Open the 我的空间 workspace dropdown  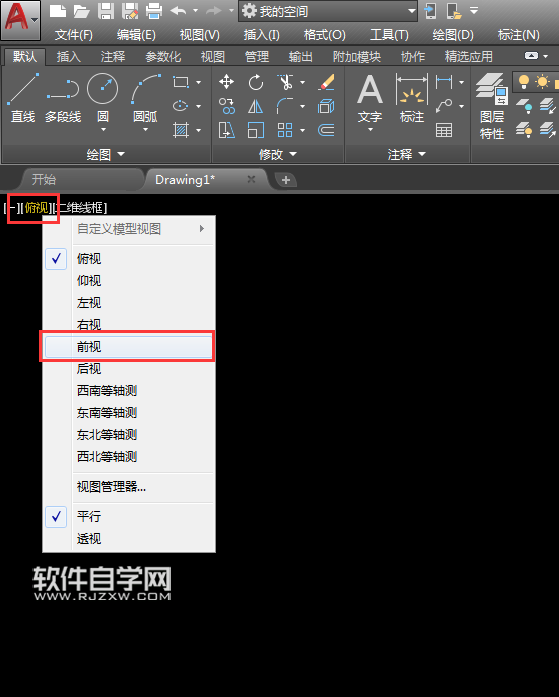click(328, 11)
